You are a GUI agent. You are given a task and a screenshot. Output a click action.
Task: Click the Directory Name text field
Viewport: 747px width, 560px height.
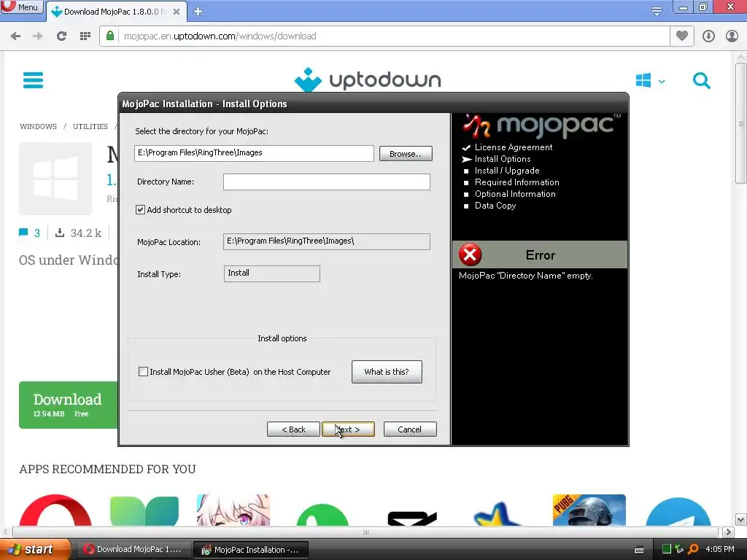coord(326,182)
